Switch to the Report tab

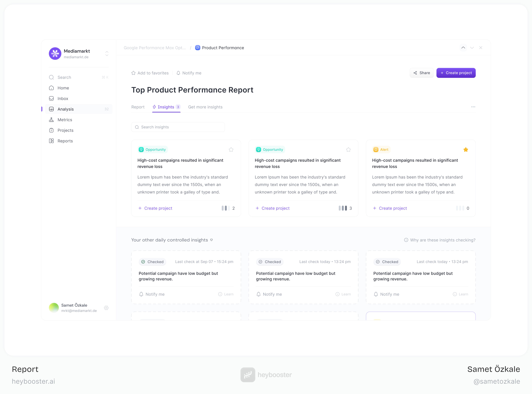coord(138,107)
